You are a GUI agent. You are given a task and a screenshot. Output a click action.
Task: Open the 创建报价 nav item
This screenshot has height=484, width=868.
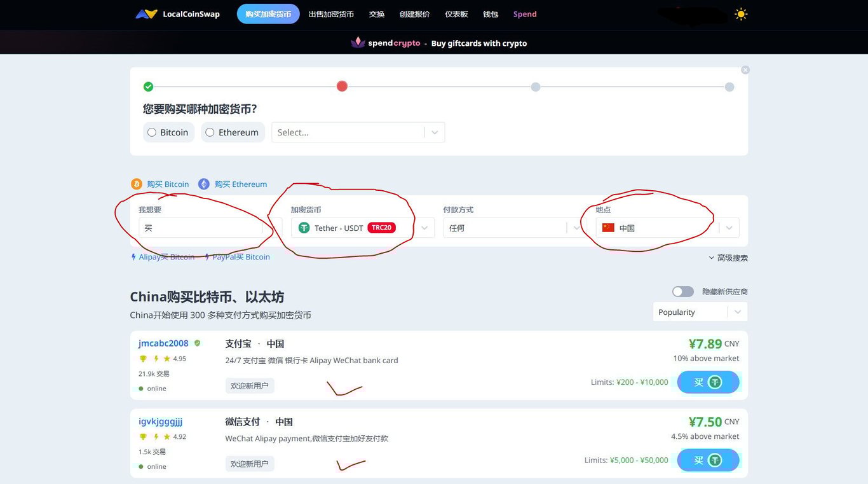point(414,14)
